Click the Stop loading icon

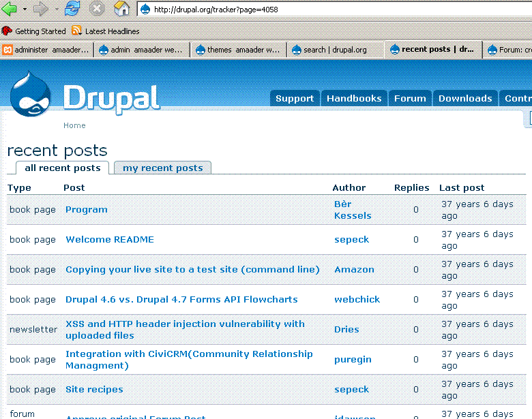pos(97,8)
